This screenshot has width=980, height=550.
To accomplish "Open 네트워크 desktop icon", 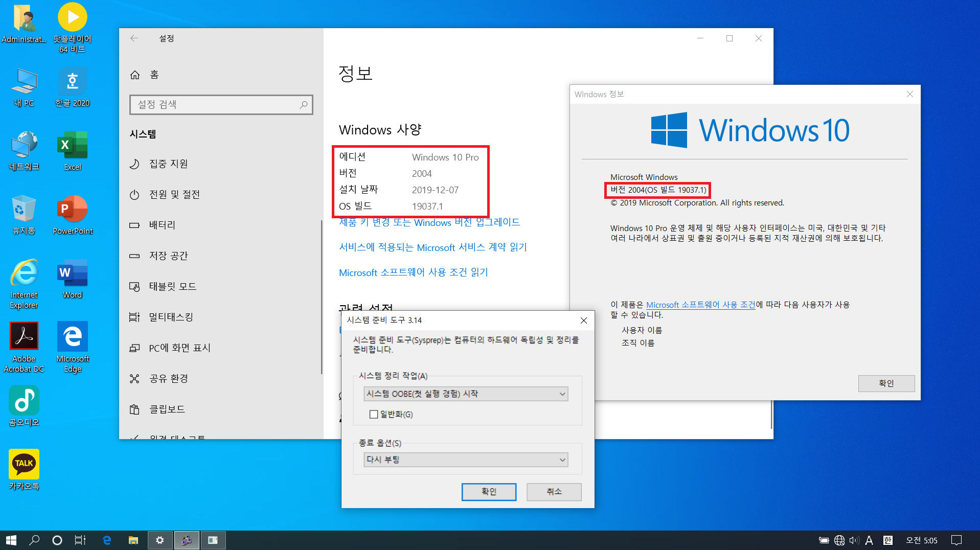I will [24, 151].
